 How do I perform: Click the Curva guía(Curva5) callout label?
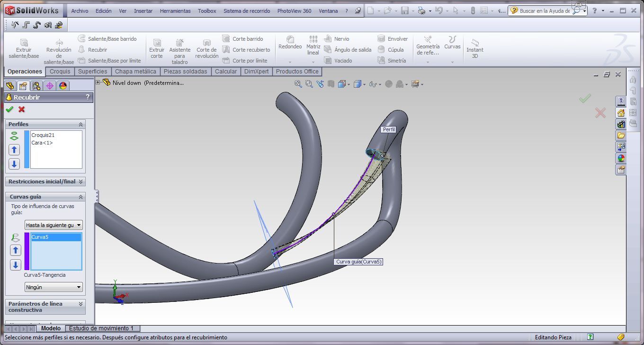point(359,262)
